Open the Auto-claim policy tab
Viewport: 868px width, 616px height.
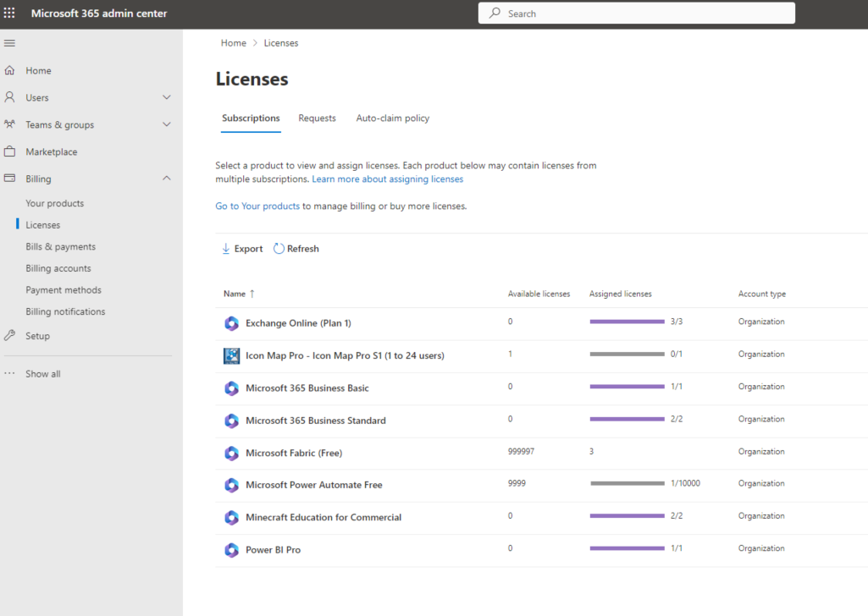pyautogui.click(x=392, y=118)
